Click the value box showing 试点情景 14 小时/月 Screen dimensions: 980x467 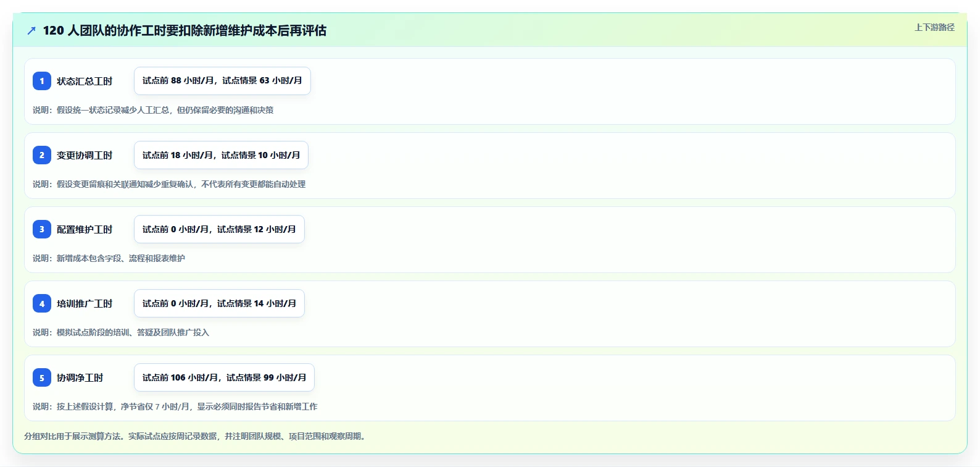click(219, 303)
